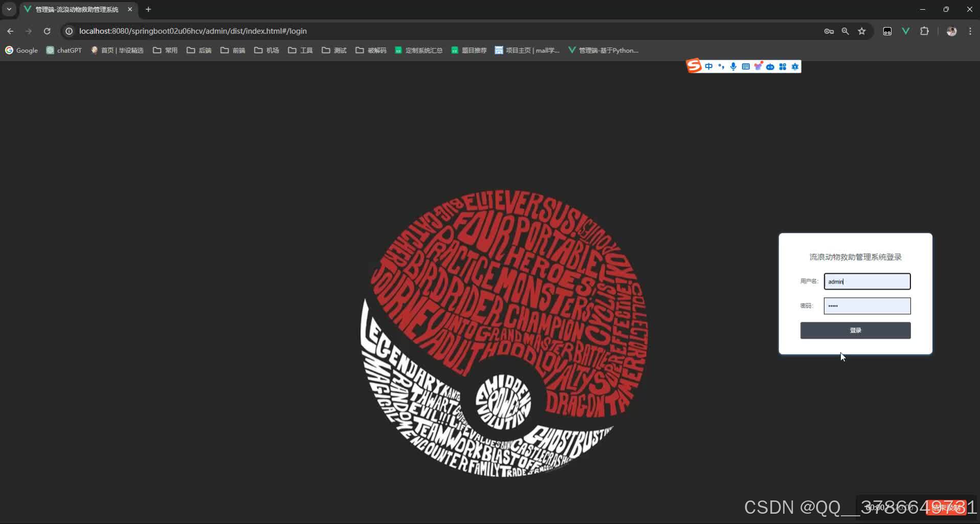Click the 流浪动物救助管理系统登录 heading
The image size is (980, 524).
click(x=855, y=257)
